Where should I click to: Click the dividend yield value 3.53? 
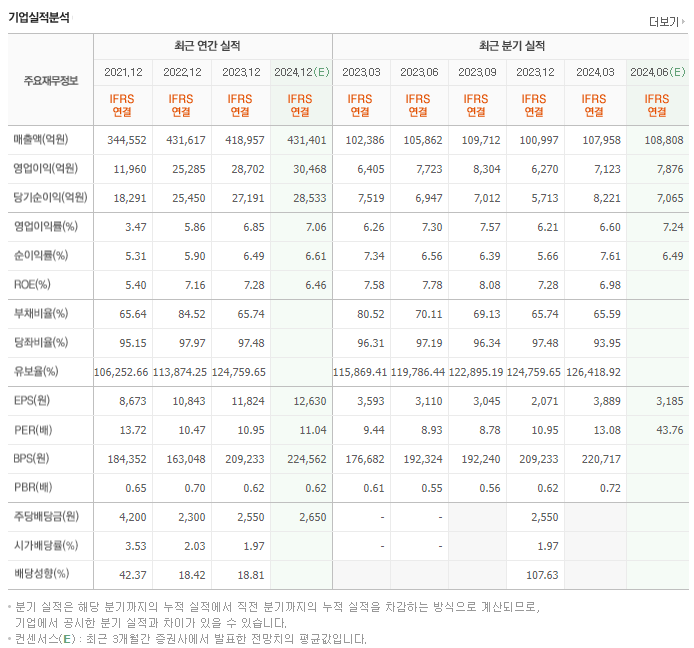(x=135, y=546)
